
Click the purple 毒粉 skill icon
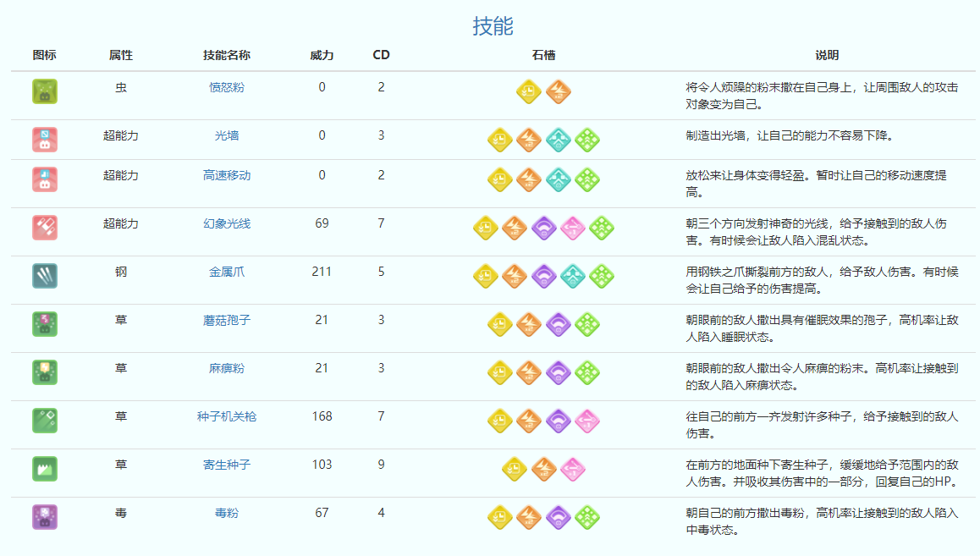tap(44, 517)
